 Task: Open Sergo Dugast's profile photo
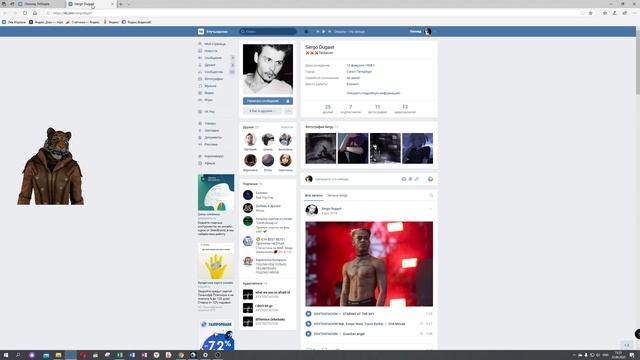click(x=268, y=69)
